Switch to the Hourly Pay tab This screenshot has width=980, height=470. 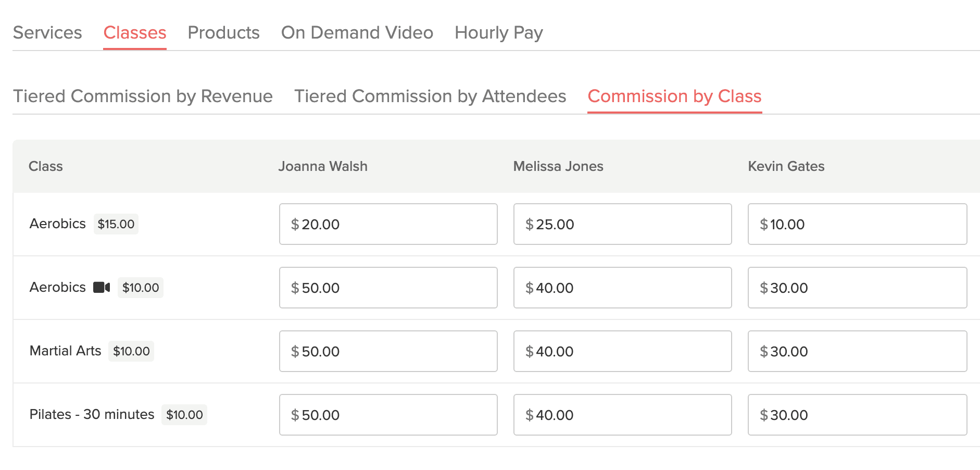(x=498, y=32)
